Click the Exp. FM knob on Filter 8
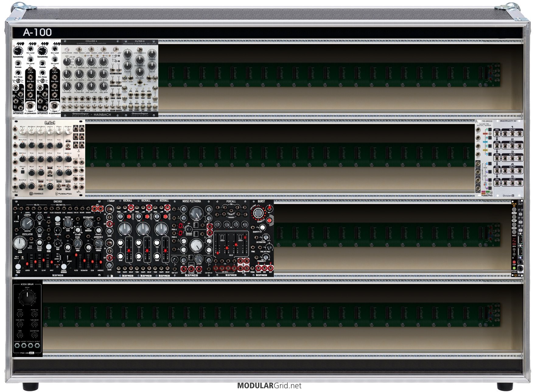The width and height of the screenshot is (539, 392). pos(128,66)
